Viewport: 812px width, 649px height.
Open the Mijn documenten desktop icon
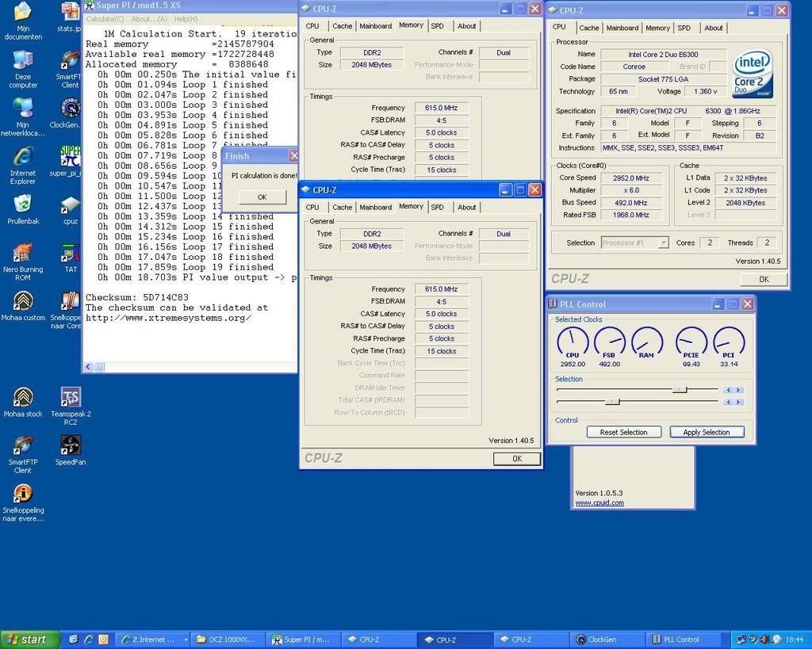tap(23, 21)
